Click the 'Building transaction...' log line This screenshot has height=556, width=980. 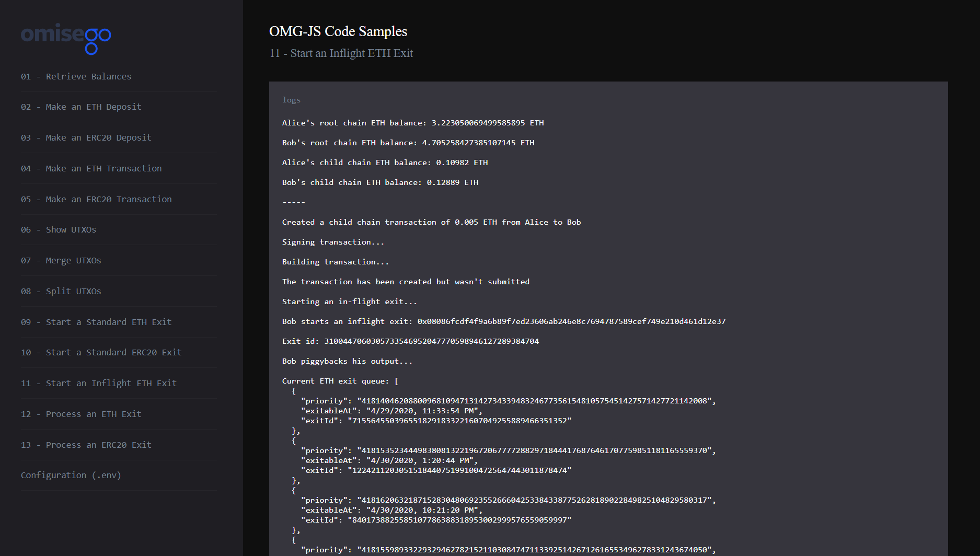click(x=336, y=262)
